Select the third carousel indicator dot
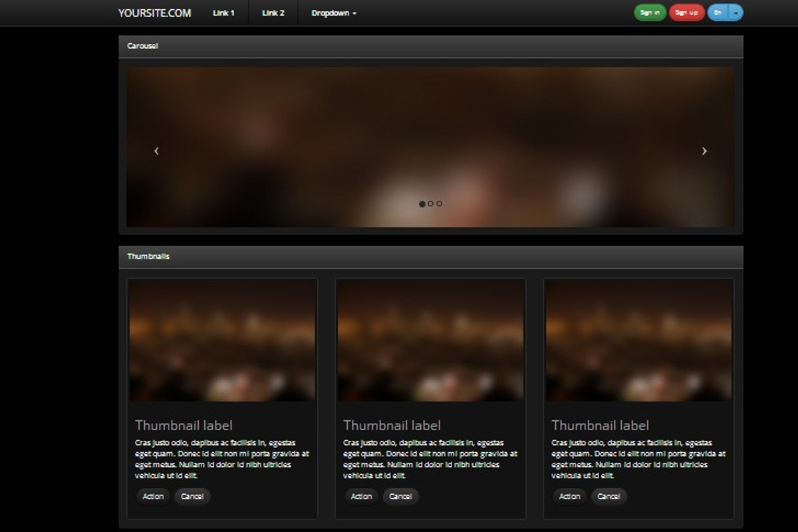This screenshot has height=532, width=798. pos(439,203)
